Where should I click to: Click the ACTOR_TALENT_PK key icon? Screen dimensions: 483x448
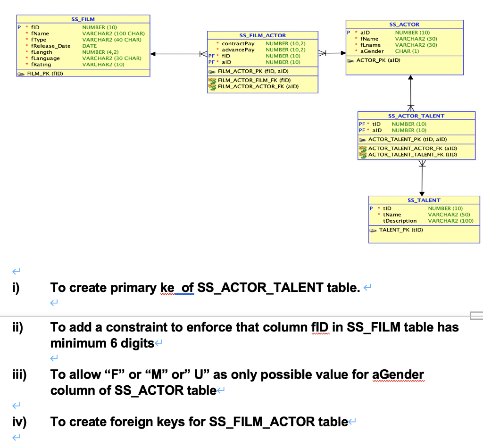tap(363, 139)
